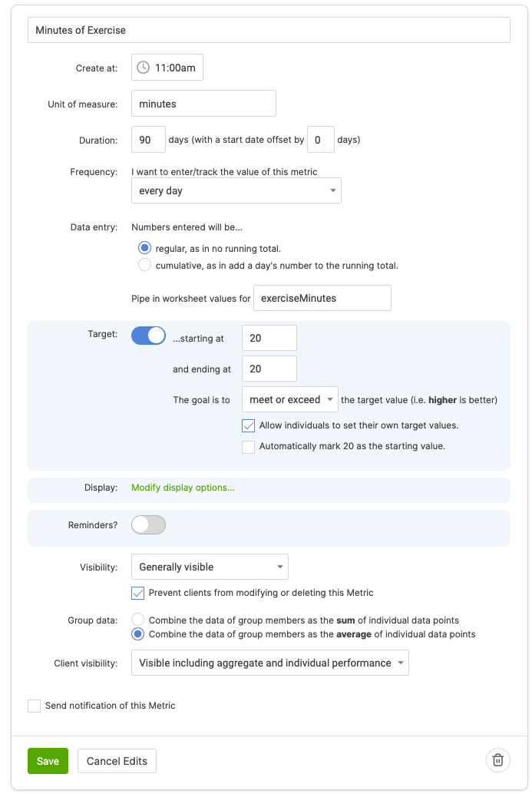Open the 'every day' frequency dropdown
This screenshot has height=794, width=532.
(x=236, y=190)
